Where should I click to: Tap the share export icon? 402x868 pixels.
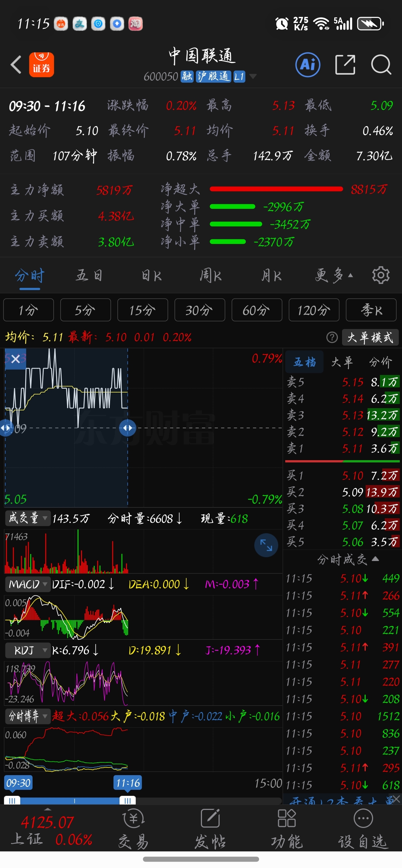tap(345, 64)
